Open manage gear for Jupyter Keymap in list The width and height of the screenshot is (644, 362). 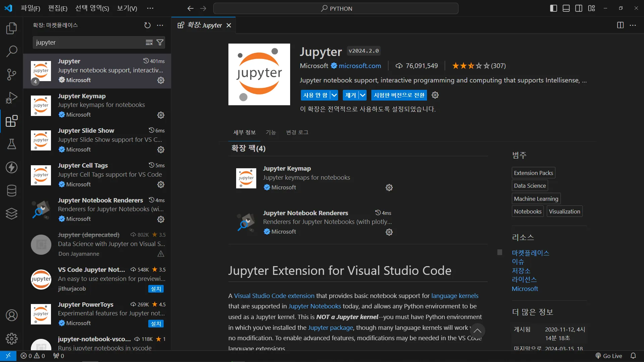pos(161,115)
